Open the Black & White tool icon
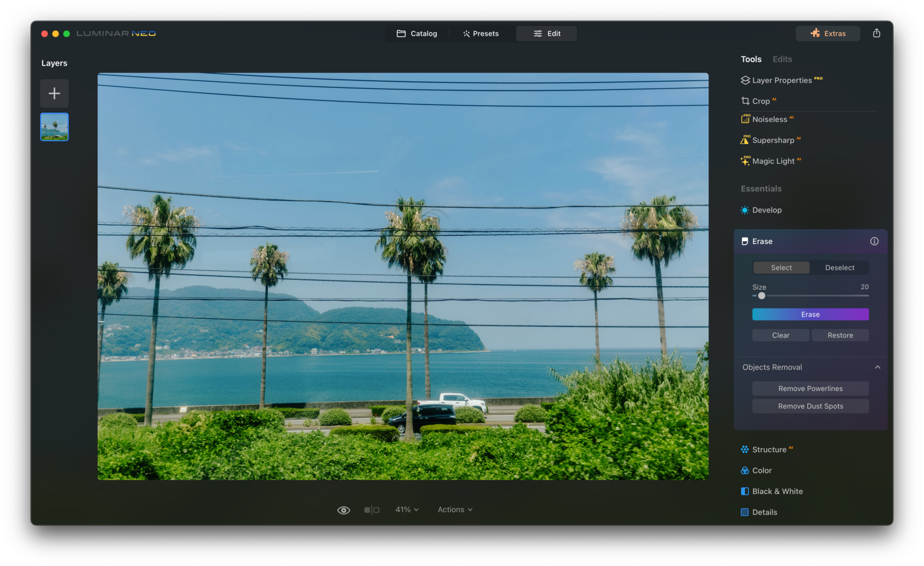The height and width of the screenshot is (566, 924). (x=745, y=491)
